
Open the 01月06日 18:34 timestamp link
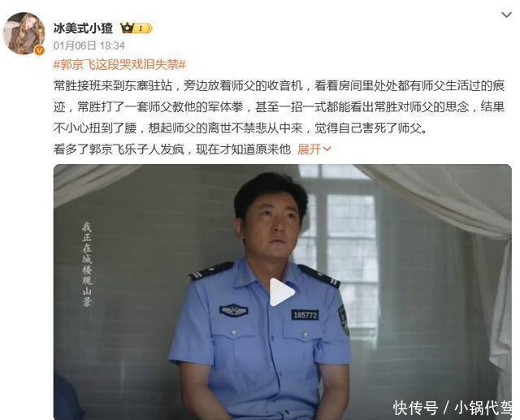point(89,45)
